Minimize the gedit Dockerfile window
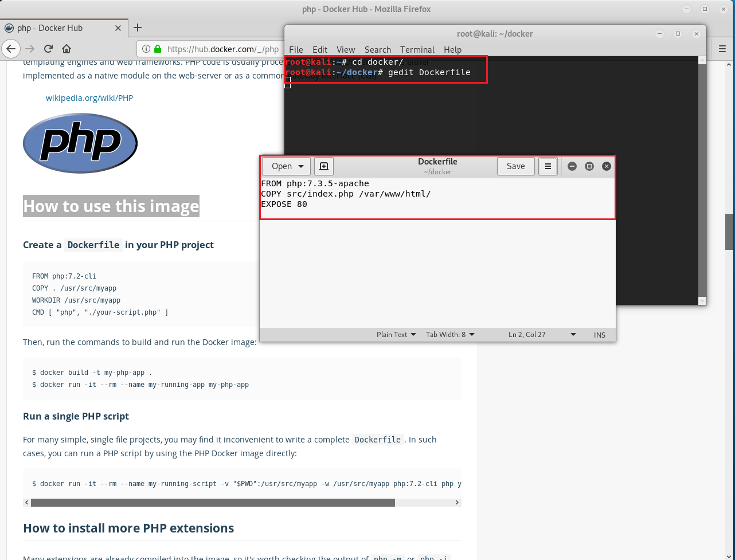The height and width of the screenshot is (560, 735). [572, 166]
